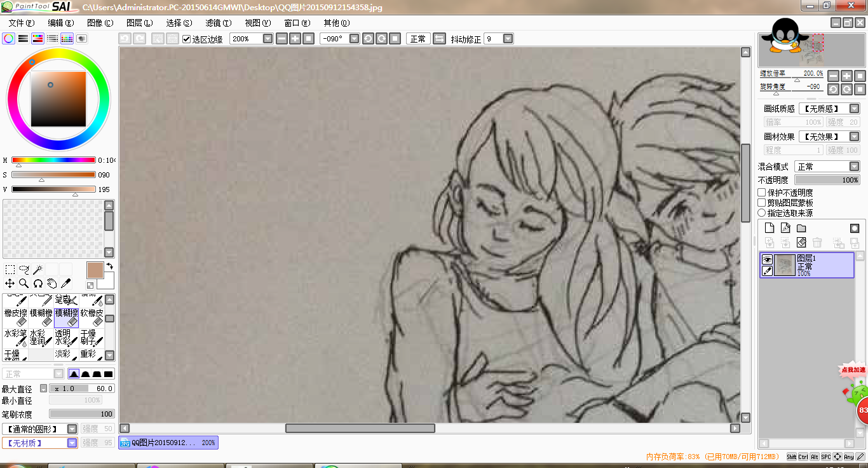This screenshot has height=468, width=868.
Task: Toggle the RGB slider panel
Action: (24, 38)
